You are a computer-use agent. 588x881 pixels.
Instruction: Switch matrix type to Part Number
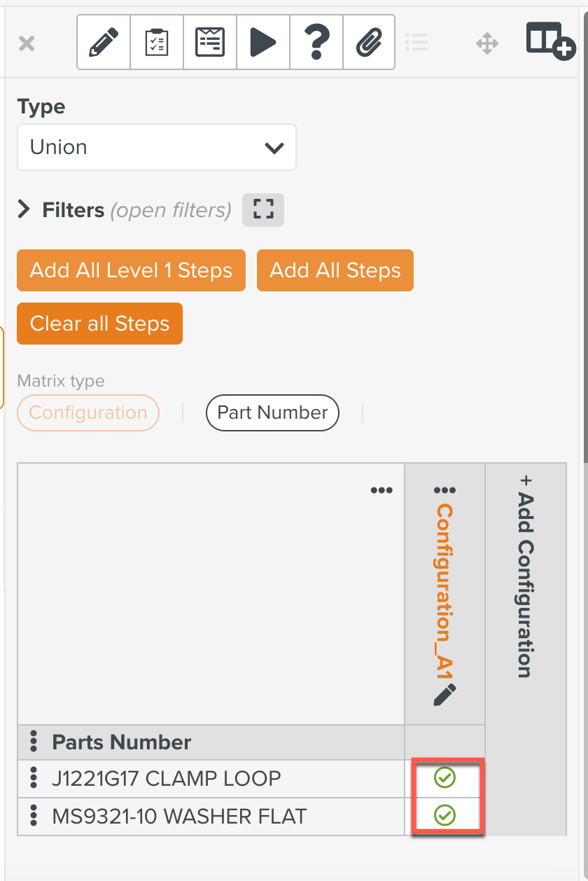pyautogui.click(x=272, y=412)
